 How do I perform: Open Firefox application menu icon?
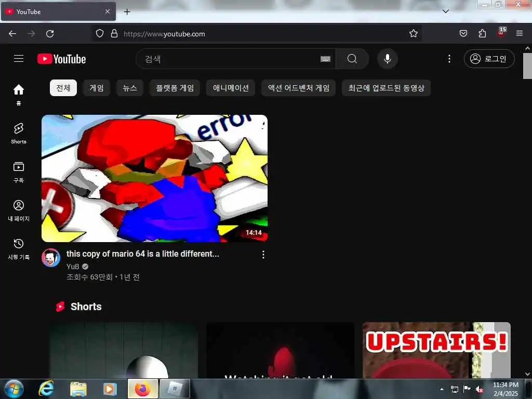point(520,34)
